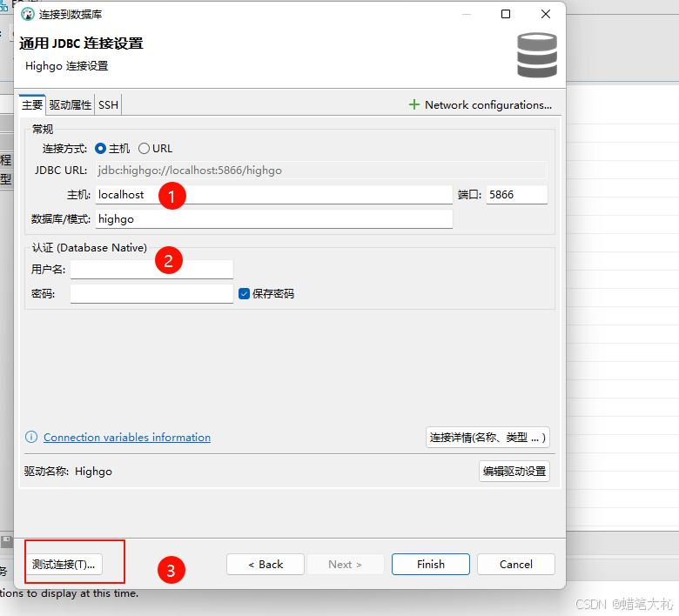This screenshot has width=679, height=616.
Task: Maximize the 连接到数据库 dialog window
Action: coord(506,14)
